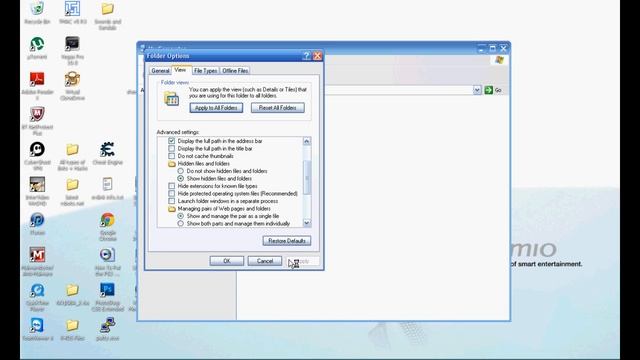Launch iTunes from the desktop
This screenshot has width=640, height=360.
pos(37,220)
